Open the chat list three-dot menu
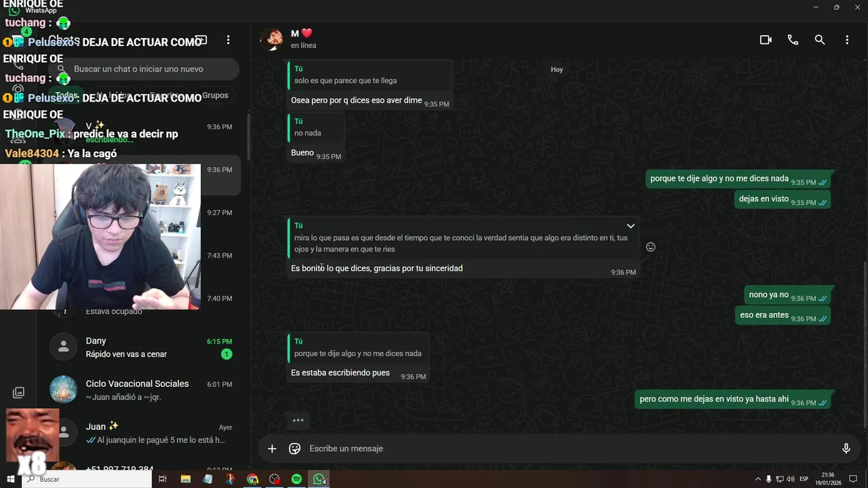This screenshot has height=488, width=868. pyautogui.click(x=229, y=40)
